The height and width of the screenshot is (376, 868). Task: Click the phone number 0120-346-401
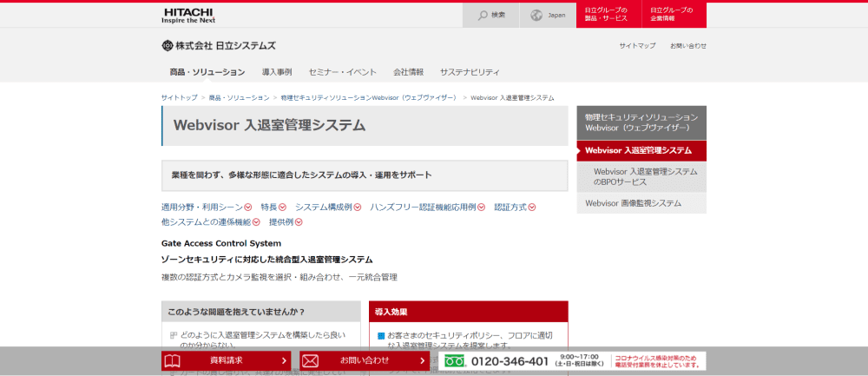coord(510,361)
